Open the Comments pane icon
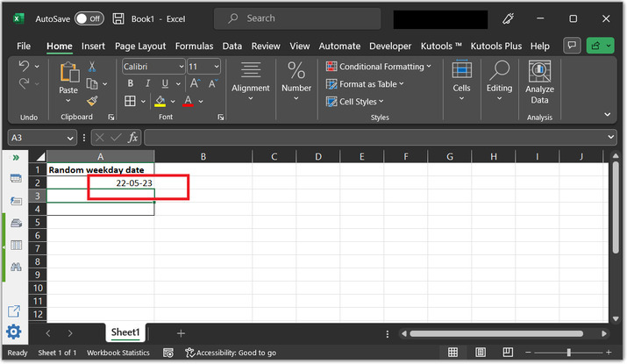Screen dimensions: 627x364 click(572, 46)
